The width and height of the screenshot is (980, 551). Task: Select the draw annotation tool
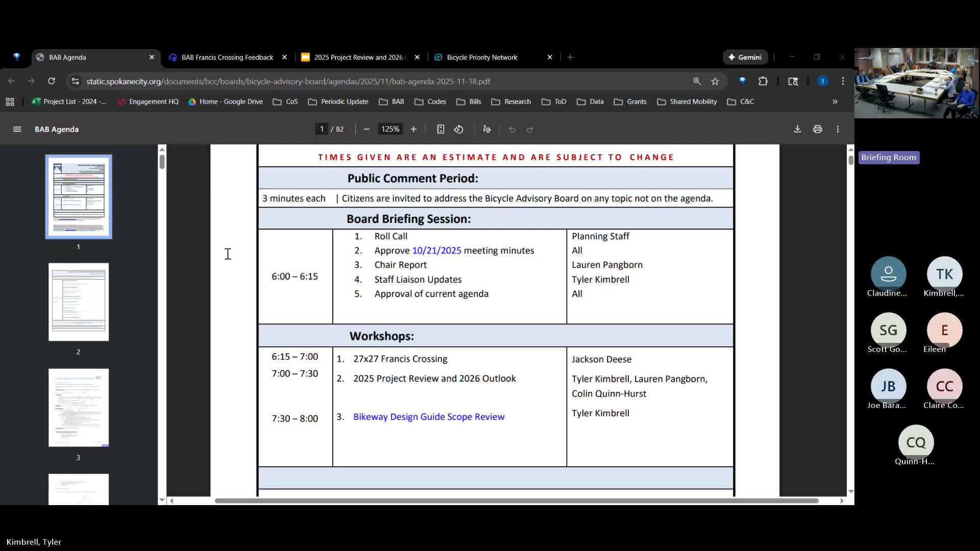coord(486,129)
